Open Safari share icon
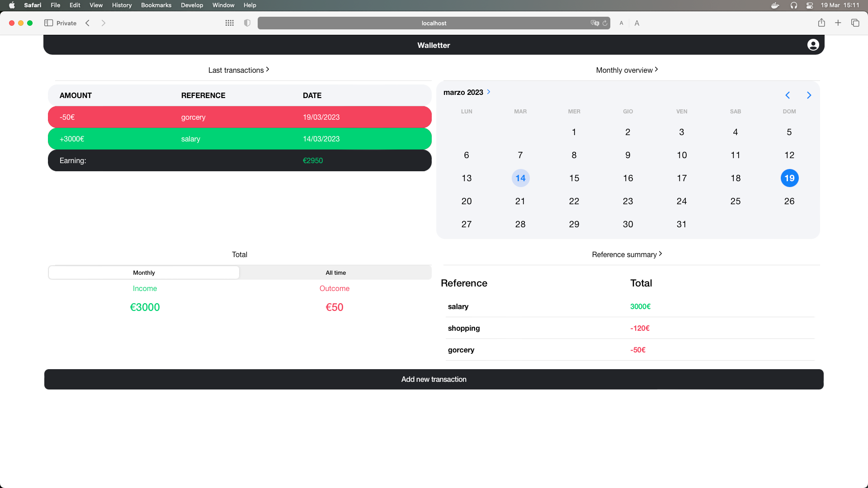The width and height of the screenshot is (868, 488). (x=821, y=23)
